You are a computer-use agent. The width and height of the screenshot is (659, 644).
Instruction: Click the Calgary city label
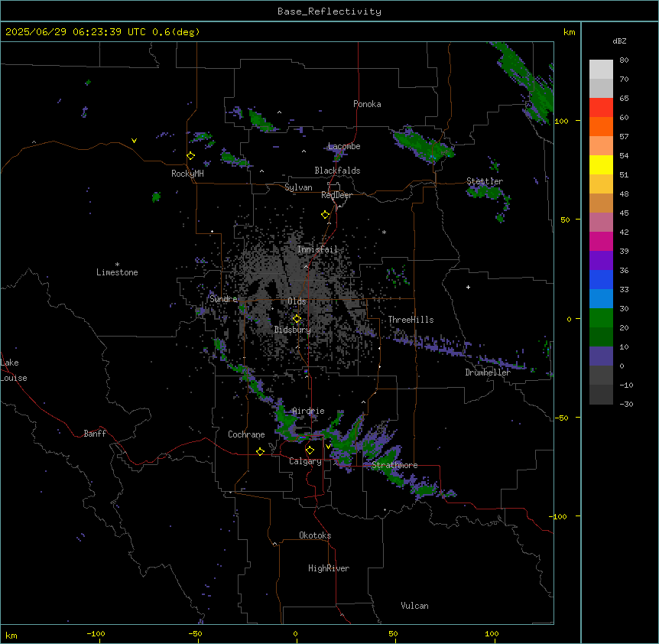305,461
